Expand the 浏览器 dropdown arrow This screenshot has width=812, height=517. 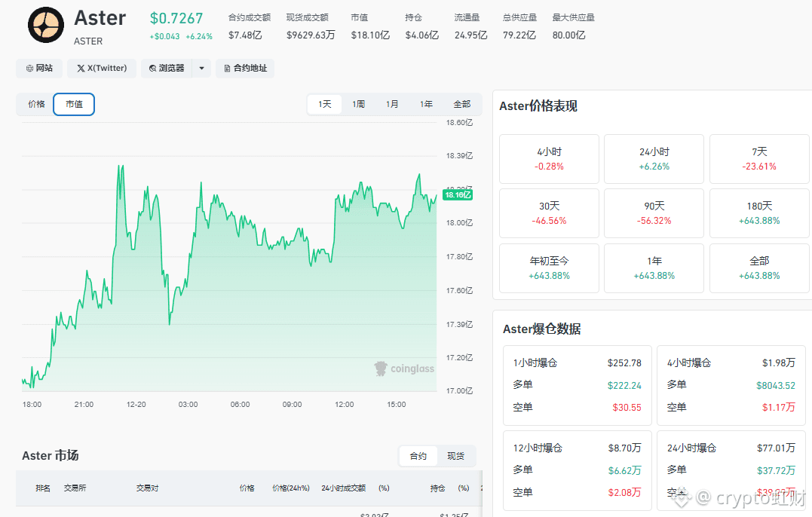201,69
